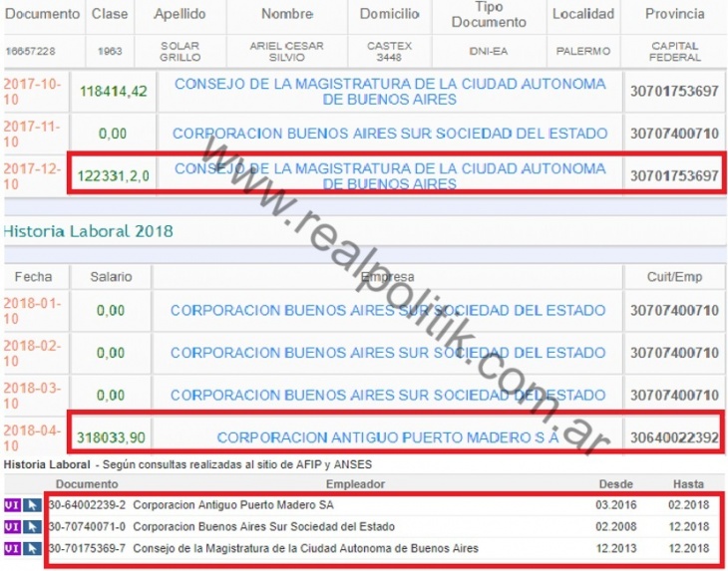
Task: Click VI icon for Consejo de la Magistratura
Action: tap(12, 549)
